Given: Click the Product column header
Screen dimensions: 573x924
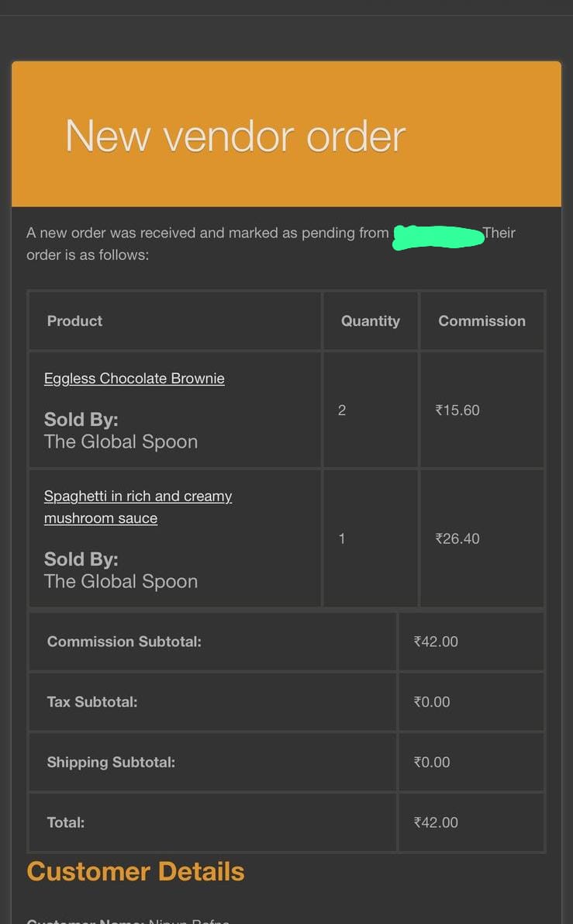Looking at the screenshot, I should click(x=74, y=321).
